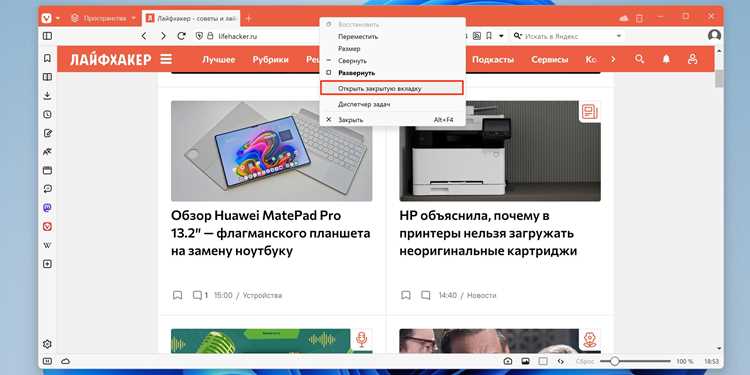The width and height of the screenshot is (750, 375).
Task: Open Reader view icon in address bar
Action: (x=476, y=36)
